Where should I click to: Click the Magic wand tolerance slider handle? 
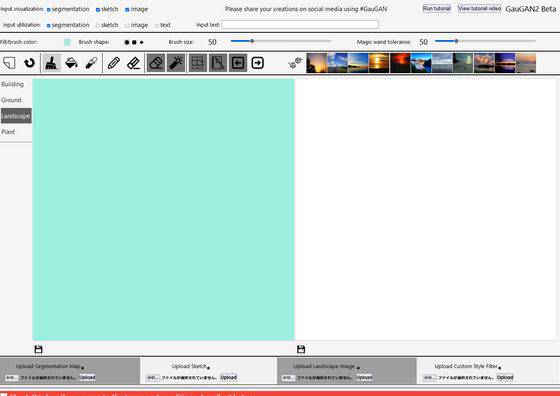(x=456, y=41)
